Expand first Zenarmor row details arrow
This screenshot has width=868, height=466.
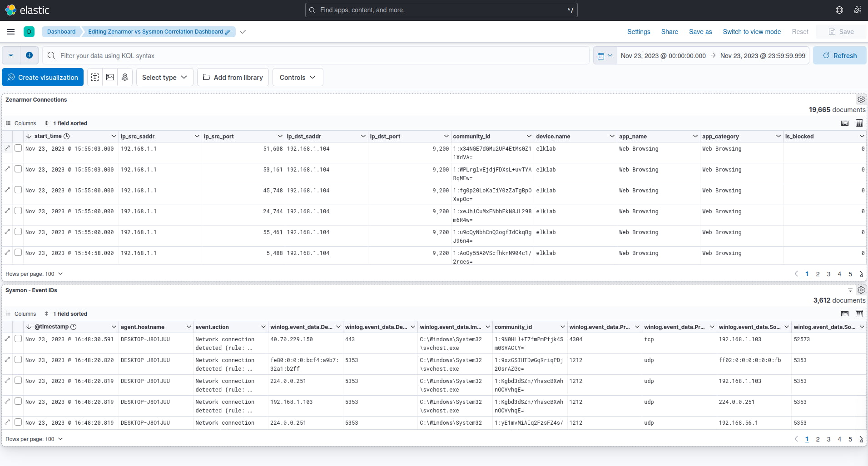pos(7,148)
